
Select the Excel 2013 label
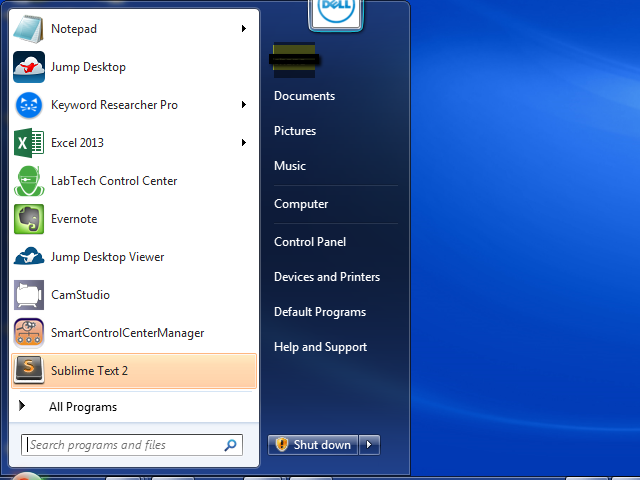77,143
